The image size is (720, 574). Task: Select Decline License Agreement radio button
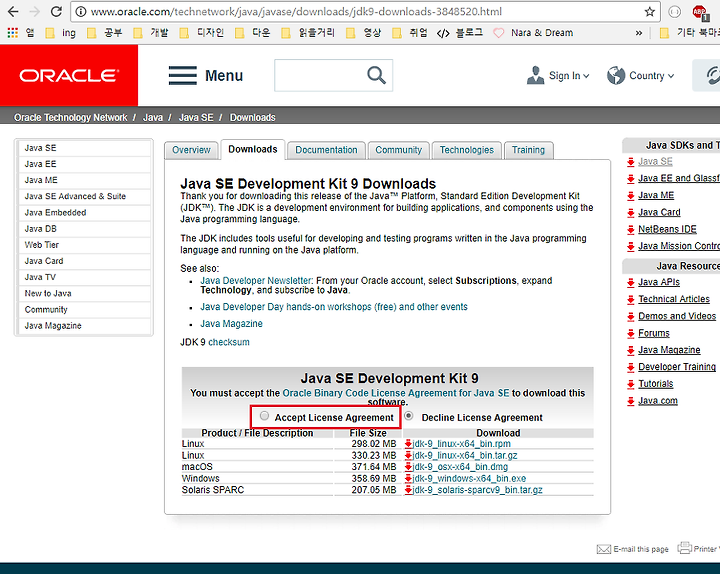pos(408,416)
